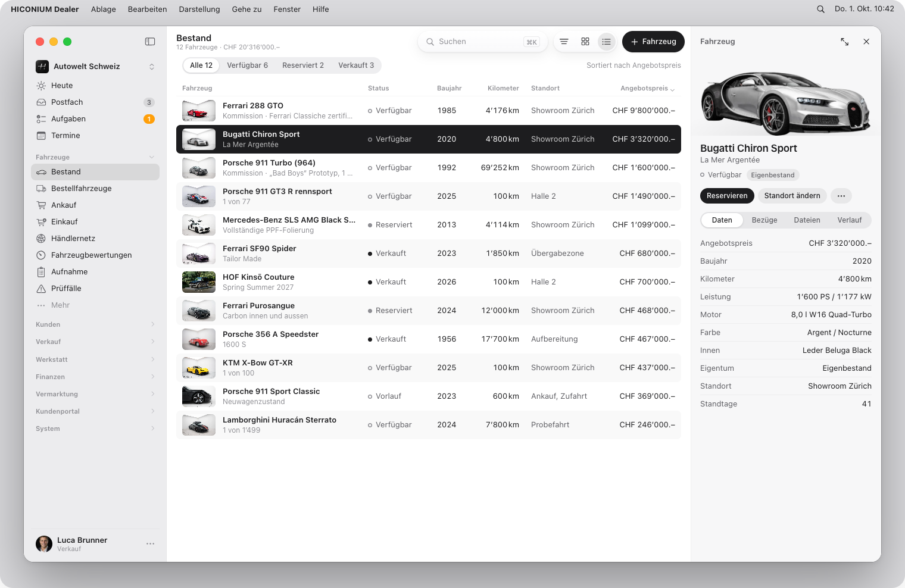Show Mehr sidebar items
The image size is (905, 588).
point(95,305)
